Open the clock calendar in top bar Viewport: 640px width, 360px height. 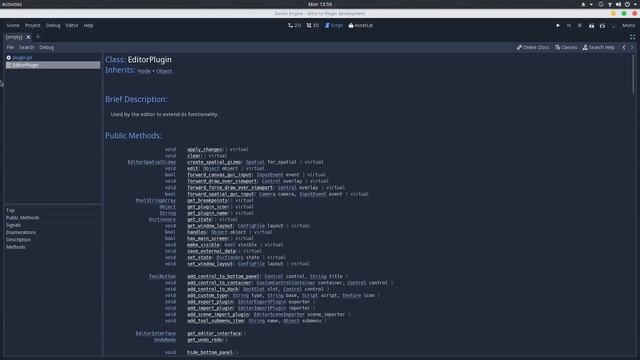pos(320,4)
